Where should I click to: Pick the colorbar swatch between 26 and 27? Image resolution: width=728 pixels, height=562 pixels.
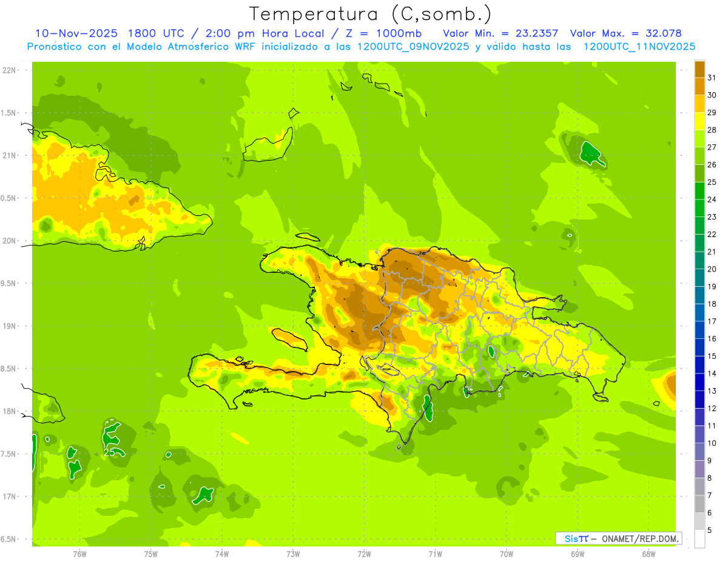[699, 156]
